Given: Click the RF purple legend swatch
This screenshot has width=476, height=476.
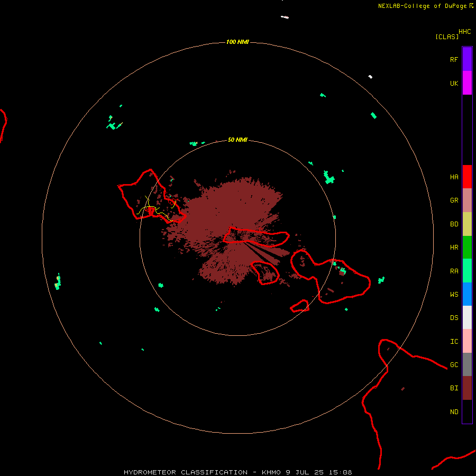Looking at the screenshot, I should 467,59.
